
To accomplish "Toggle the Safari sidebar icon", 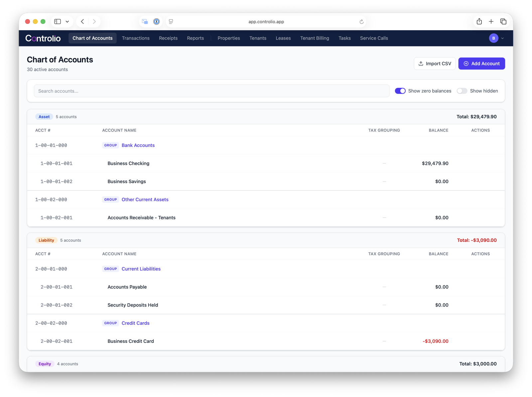I will coord(58,22).
